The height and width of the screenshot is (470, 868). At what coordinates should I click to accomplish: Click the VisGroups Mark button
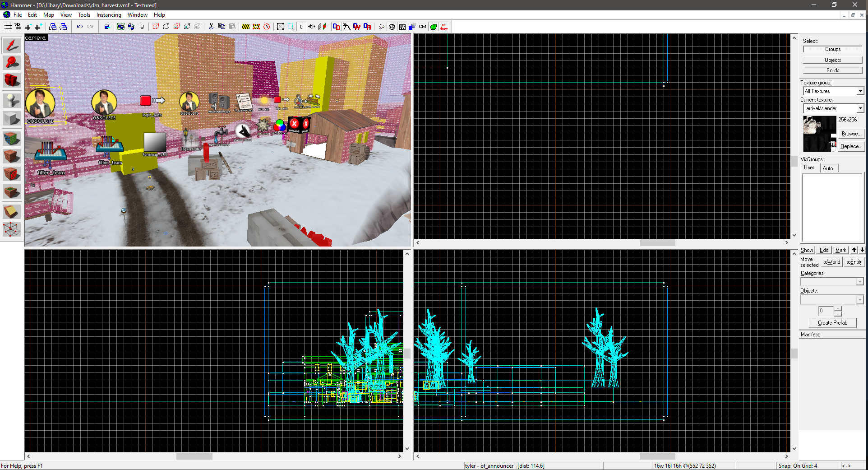(840, 250)
